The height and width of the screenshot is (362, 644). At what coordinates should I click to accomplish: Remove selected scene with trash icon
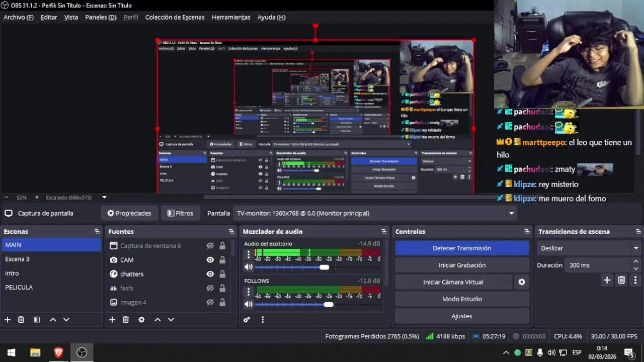21,320
